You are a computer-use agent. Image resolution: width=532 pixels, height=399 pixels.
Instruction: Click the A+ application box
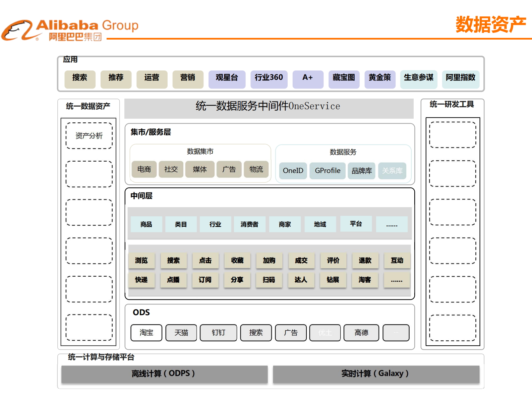pos(308,79)
